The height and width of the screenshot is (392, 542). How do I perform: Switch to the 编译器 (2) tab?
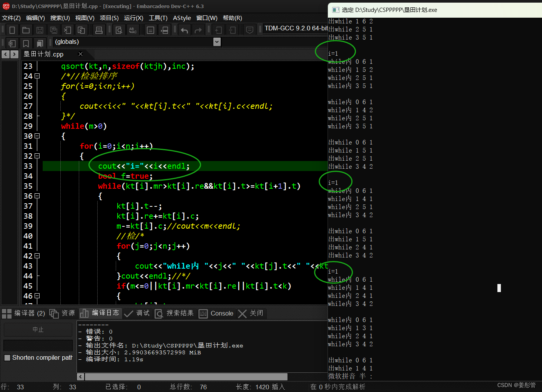click(x=23, y=313)
